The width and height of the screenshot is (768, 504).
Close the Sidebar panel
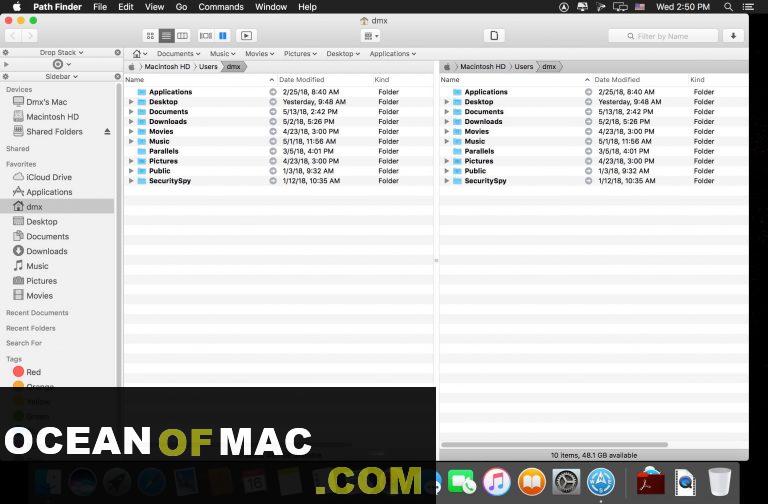(118, 76)
